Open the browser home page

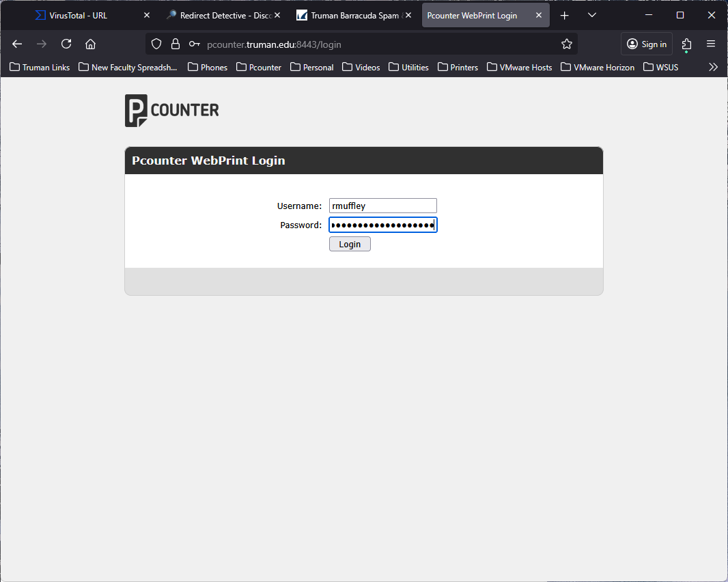point(91,44)
